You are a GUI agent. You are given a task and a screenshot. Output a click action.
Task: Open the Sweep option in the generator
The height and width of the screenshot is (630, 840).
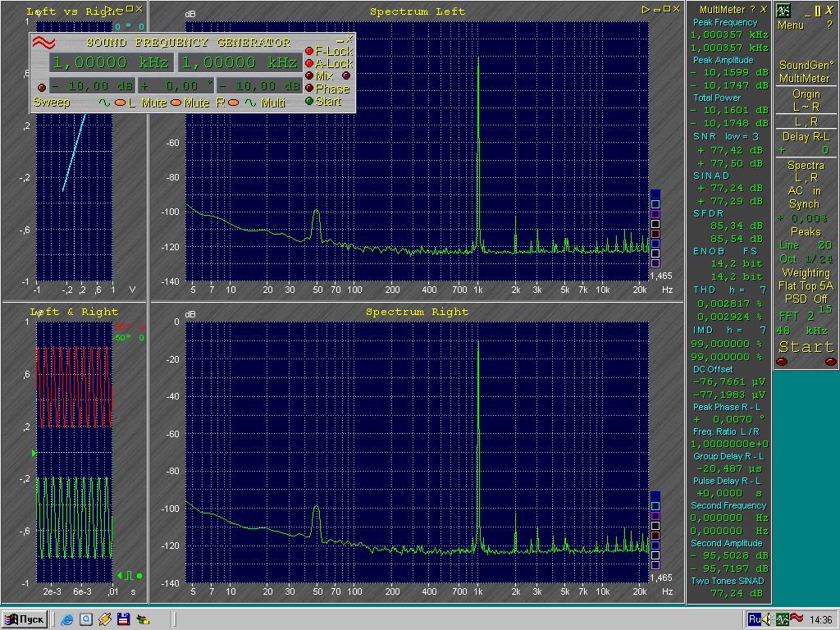pos(52,103)
